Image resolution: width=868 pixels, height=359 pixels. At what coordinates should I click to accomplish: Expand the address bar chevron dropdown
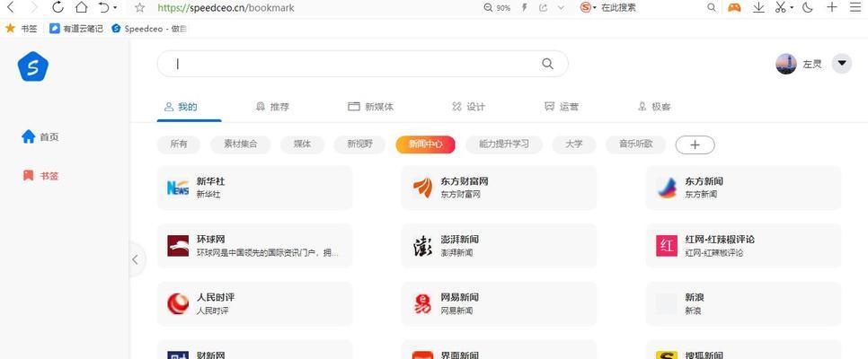(x=561, y=8)
